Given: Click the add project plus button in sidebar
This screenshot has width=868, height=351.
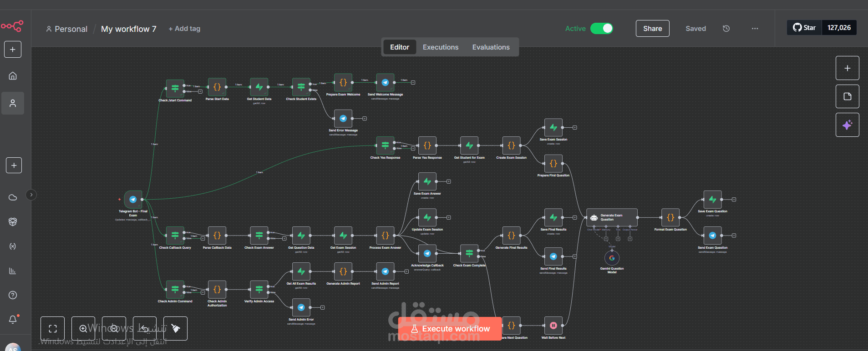Looking at the screenshot, I should (14, 165).
